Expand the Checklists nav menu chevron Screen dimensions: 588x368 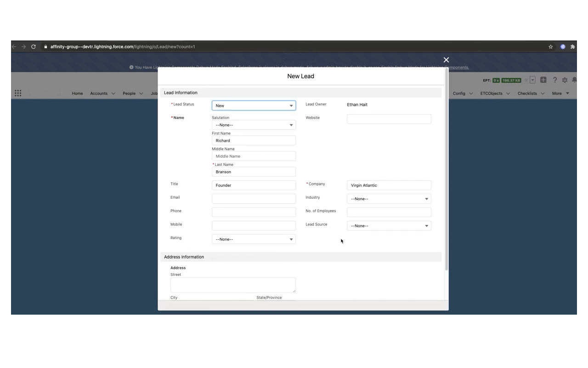(543, 93)
